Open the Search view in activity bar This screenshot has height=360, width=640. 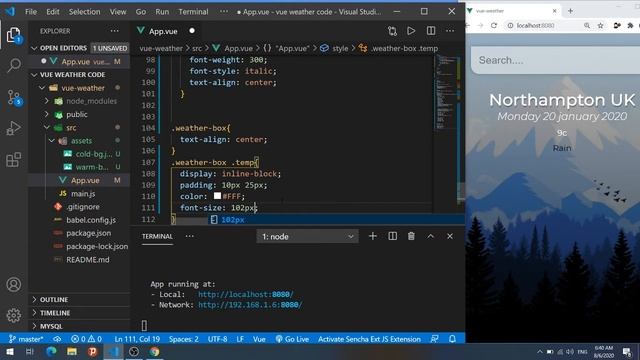coord(13,65)
